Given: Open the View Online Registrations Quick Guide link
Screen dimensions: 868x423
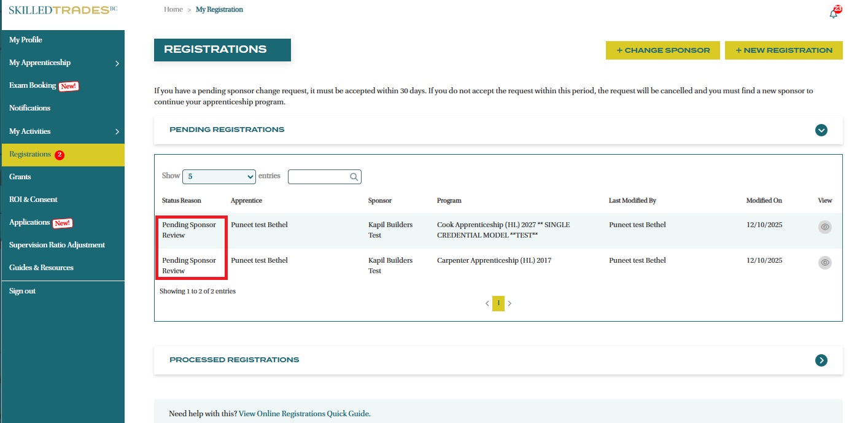Looking at the screenshot, I should 304,414.
